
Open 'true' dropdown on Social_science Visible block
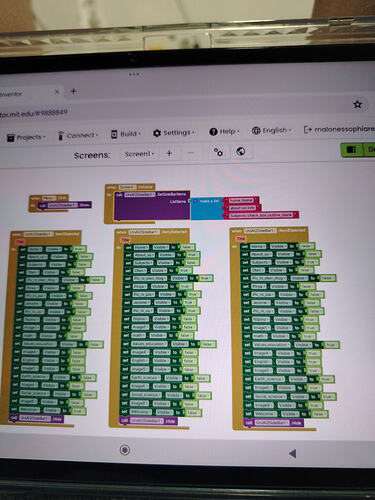tap(328, 397)
